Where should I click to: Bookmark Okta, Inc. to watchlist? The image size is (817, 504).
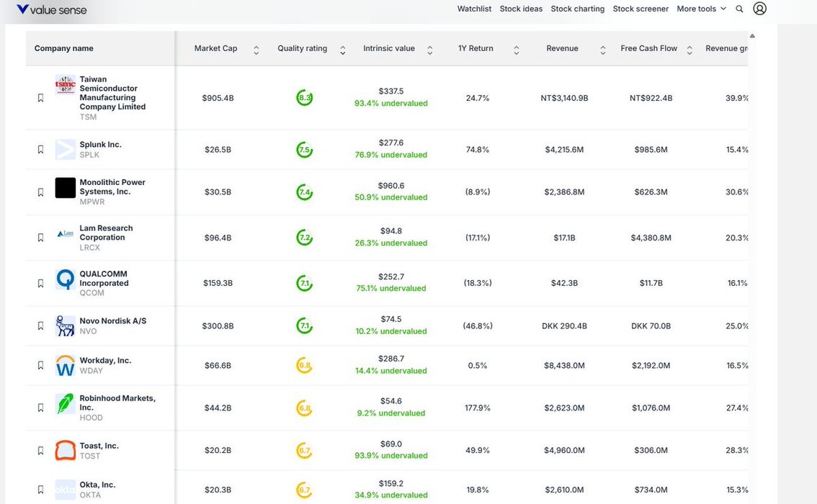pyautogui.click(x=40, y=490)
